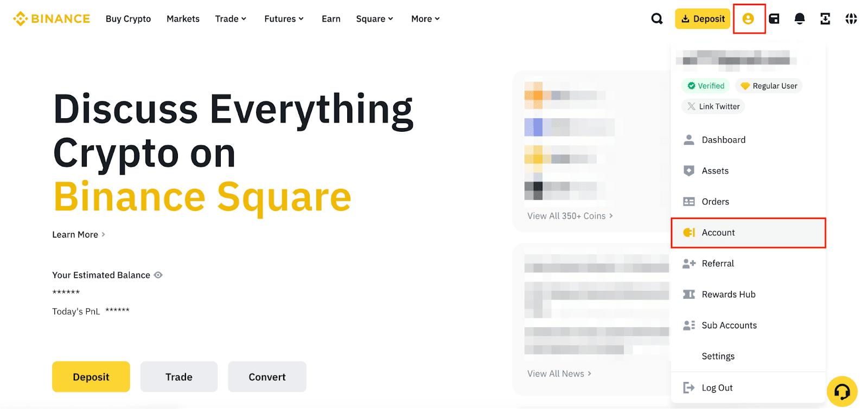Expand the Square dropdown menu
The height and width of the screenshot is (409, 868).
click(x=374, y=19)
